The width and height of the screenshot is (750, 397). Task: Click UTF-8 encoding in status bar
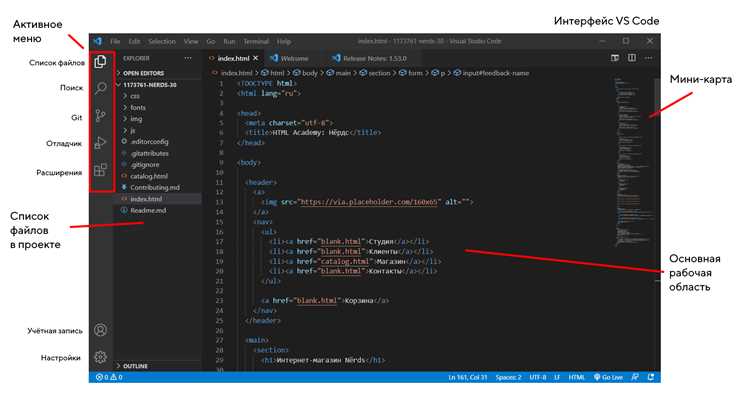[538, 377]
